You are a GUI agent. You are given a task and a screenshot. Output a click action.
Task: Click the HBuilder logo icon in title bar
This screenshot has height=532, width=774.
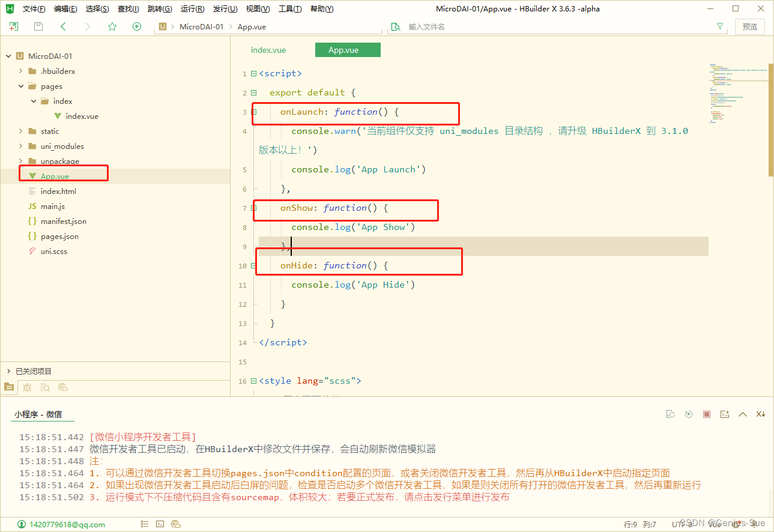click(10, 8)
